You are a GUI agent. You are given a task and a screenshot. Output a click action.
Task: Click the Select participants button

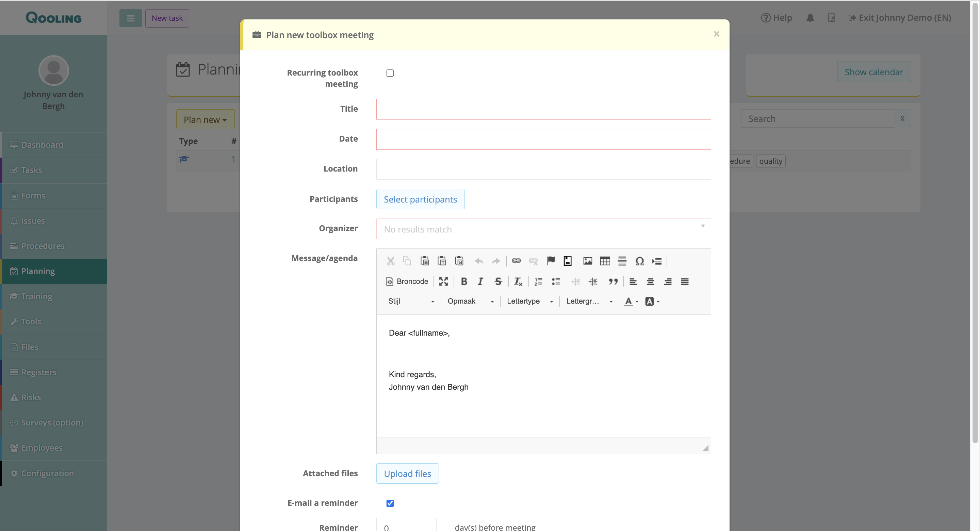[420, 199]
